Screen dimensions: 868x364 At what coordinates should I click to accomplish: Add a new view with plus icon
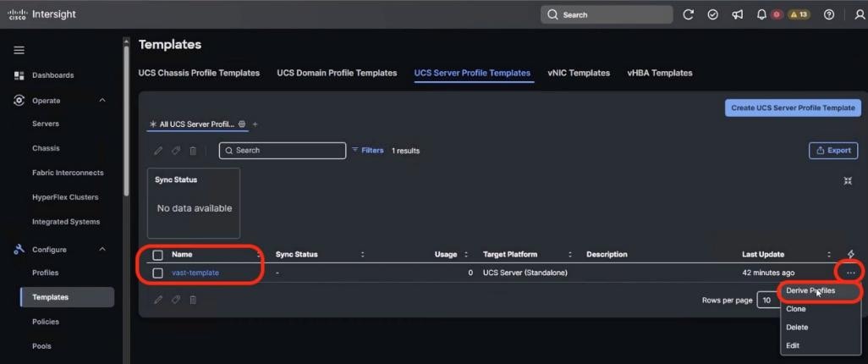[x=255, y=124]
